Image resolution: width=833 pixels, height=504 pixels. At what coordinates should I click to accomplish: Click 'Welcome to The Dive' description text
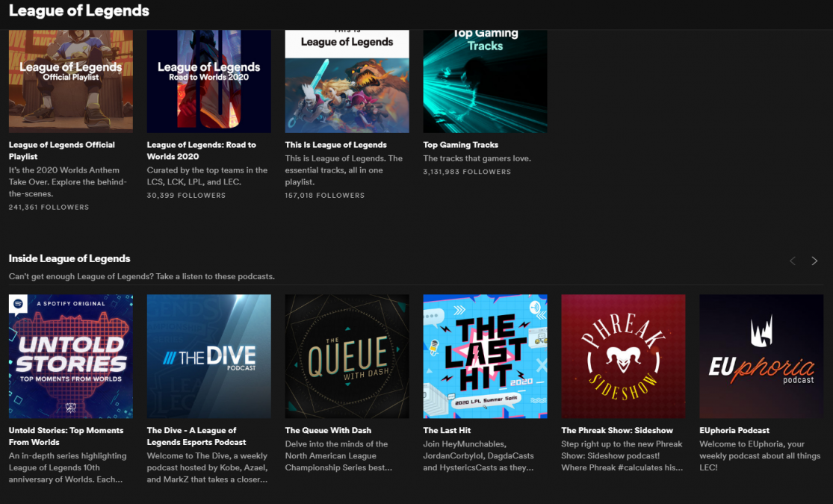coord(207,467)
